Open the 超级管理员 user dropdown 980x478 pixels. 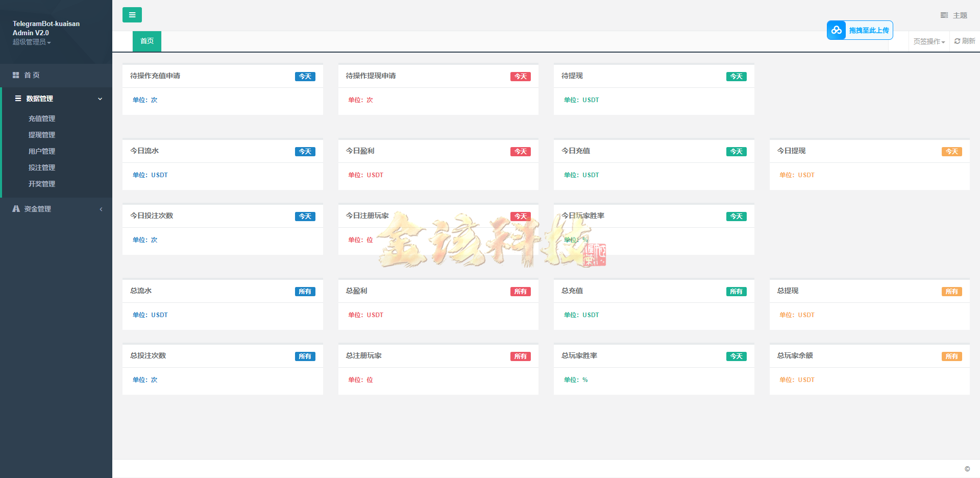(x=31, y=42)
